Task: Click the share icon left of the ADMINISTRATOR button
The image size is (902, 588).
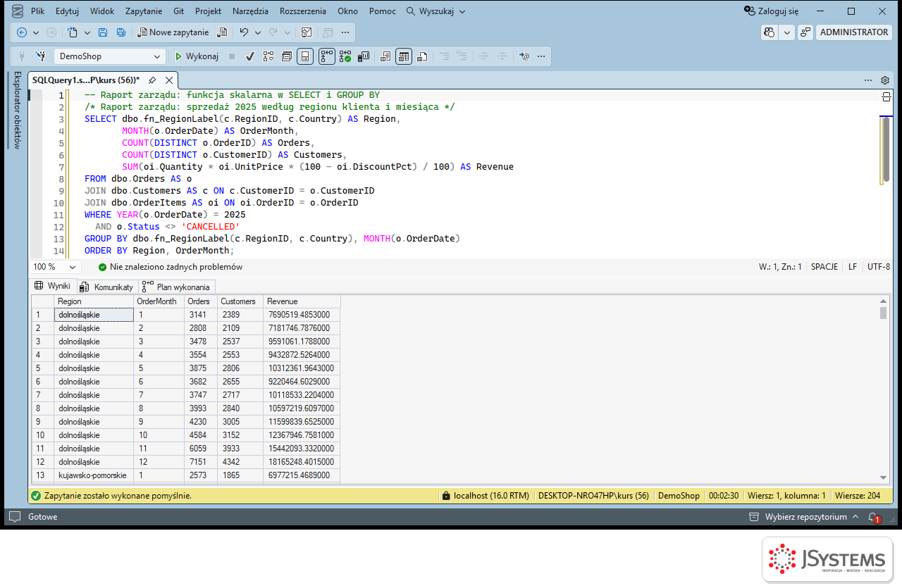Action: (x=805, y=32)
